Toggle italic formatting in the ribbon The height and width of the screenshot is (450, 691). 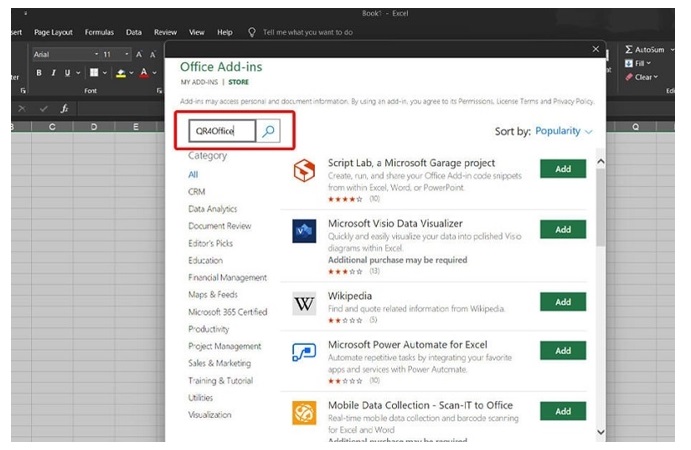pyautogui.click(x=53, y=73)
